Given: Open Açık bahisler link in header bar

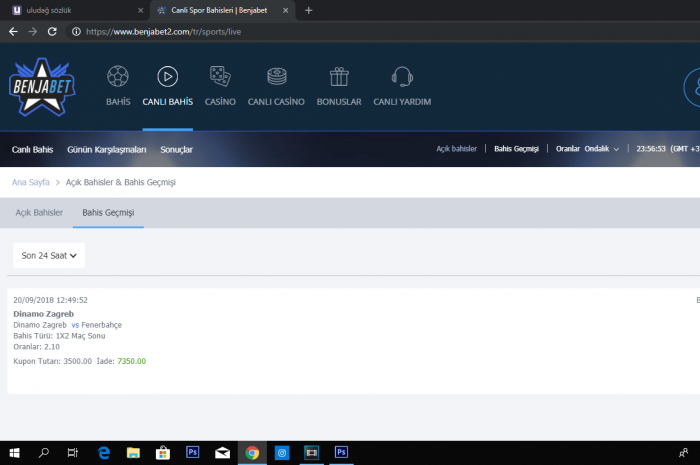Looking at the screenshot, I should coord(456,149).
